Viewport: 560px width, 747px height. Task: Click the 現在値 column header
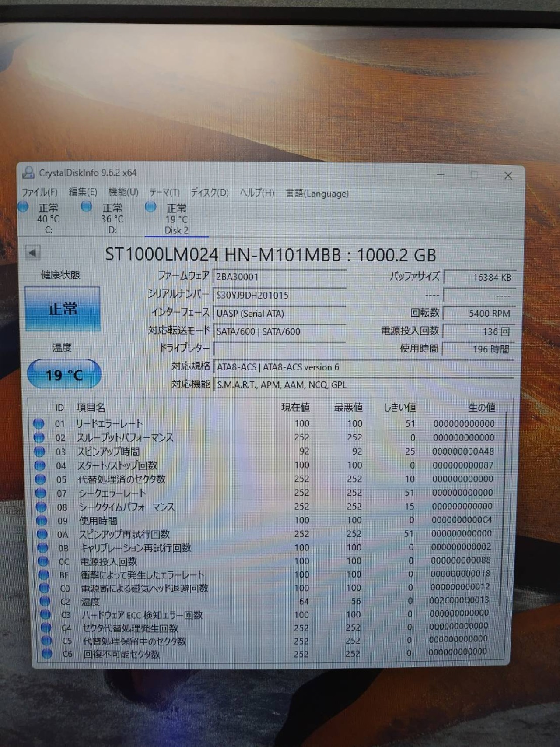[x=295, y=408]
